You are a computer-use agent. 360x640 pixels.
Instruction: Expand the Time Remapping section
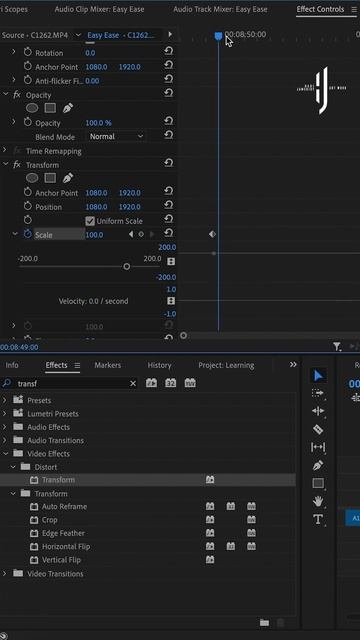5,150
